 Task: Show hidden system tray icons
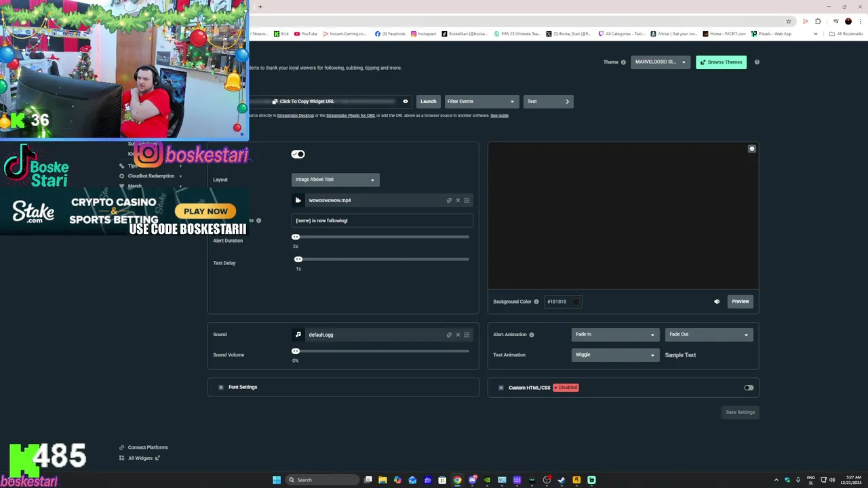pyautogui.click(x=776, y=480)
